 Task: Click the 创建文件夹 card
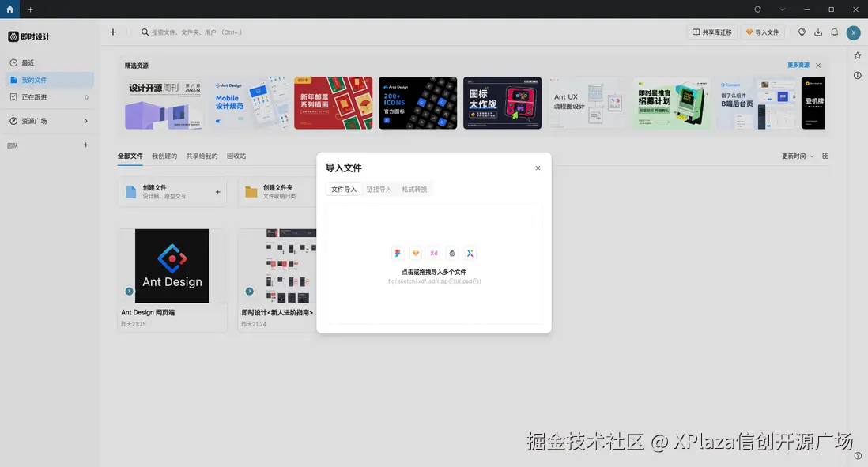[x=277, y=192]
